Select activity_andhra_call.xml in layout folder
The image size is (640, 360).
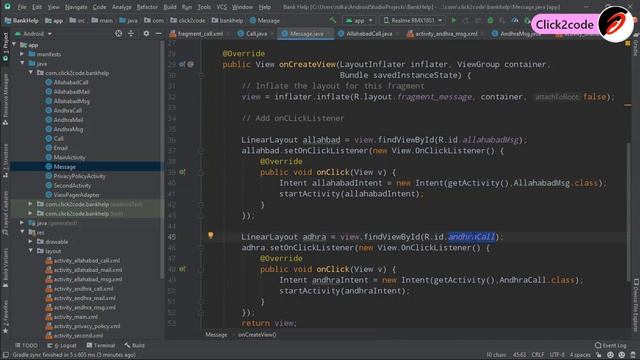click(83, 289)
